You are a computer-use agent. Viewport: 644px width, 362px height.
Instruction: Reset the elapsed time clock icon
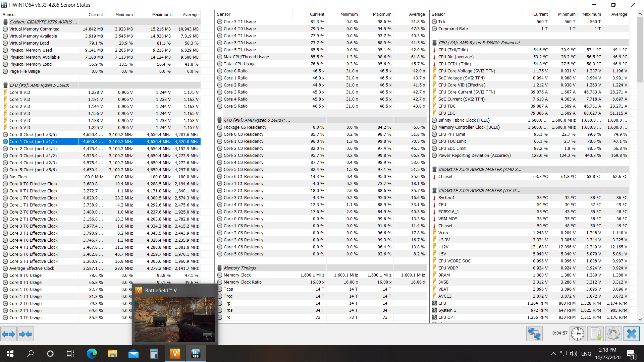pyautogui.click(x=578, y=334)
